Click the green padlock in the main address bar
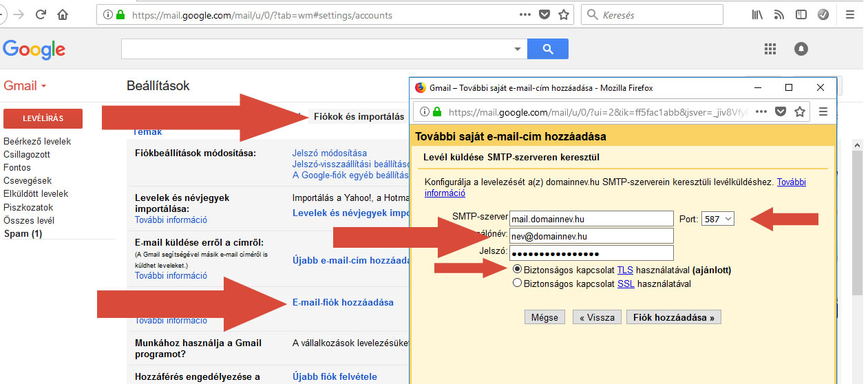Viewport: 868px width, 384px height. (x=120, y=14)
